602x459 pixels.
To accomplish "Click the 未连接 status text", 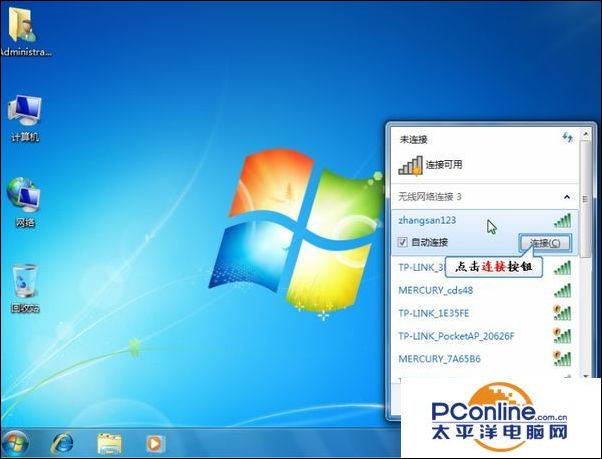I will pos(413,139).
